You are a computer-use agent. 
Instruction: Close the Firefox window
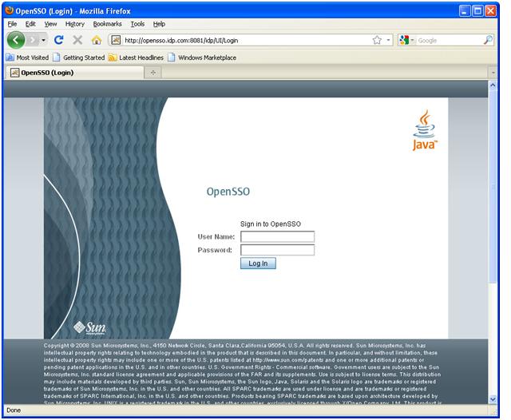pos(490,11)
